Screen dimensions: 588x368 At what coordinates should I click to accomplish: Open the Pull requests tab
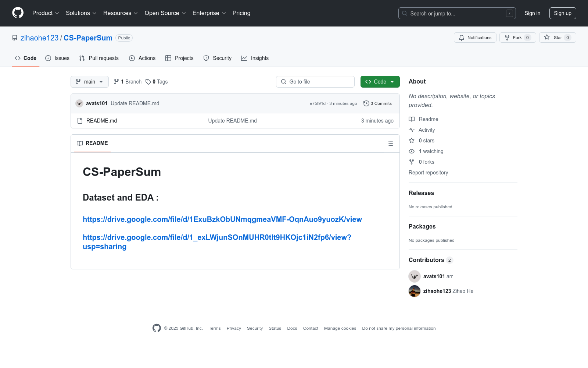click(x=99, y=58)
